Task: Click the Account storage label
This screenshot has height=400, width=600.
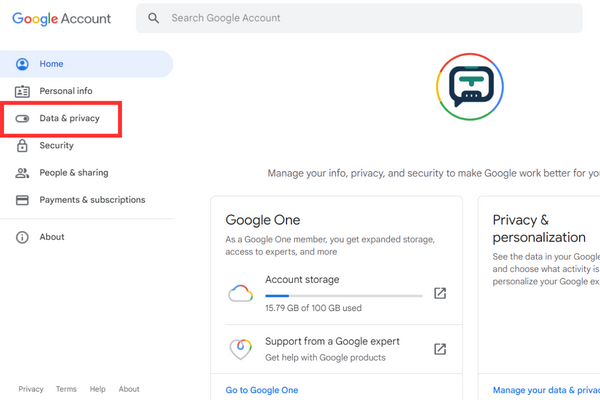Action: point(302,280)
